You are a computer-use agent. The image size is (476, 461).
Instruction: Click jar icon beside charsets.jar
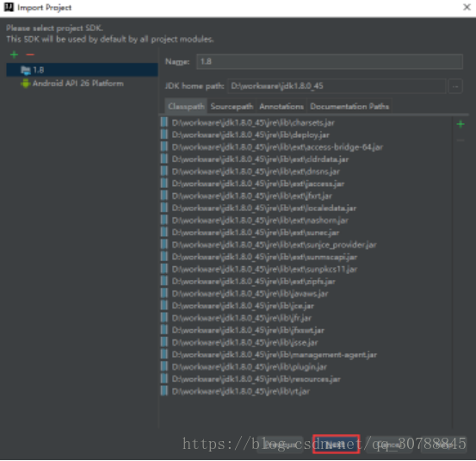coord(164,122)
